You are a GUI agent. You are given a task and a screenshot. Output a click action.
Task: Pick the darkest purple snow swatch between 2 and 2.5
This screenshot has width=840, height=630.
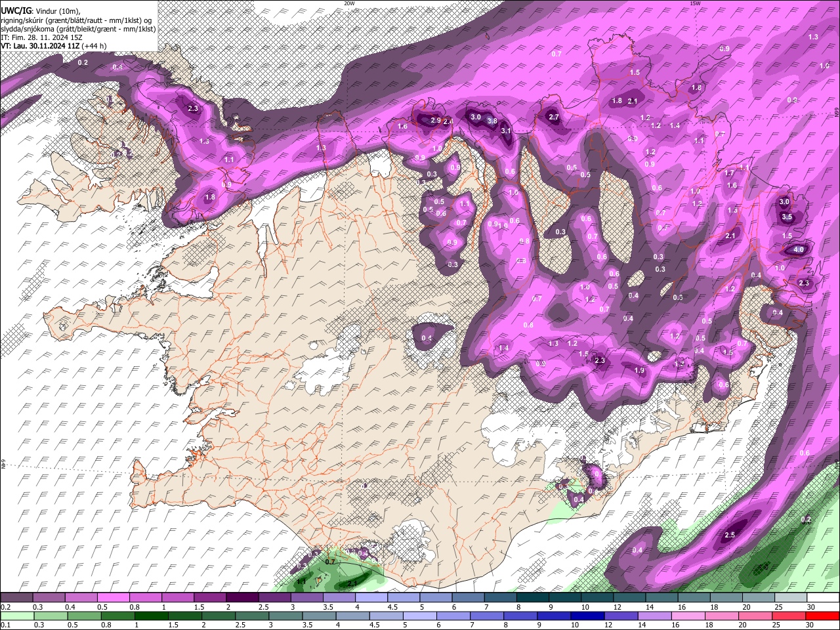[x=242, y=598]
